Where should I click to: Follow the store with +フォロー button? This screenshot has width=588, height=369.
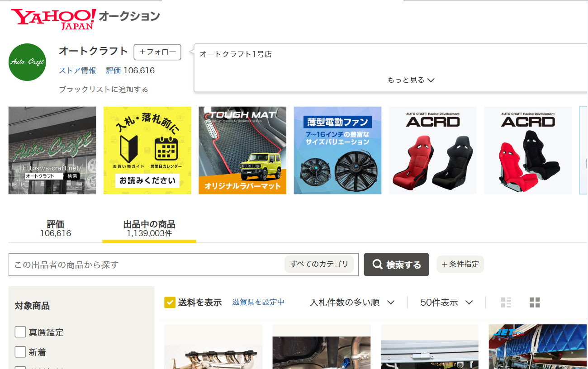157,52
